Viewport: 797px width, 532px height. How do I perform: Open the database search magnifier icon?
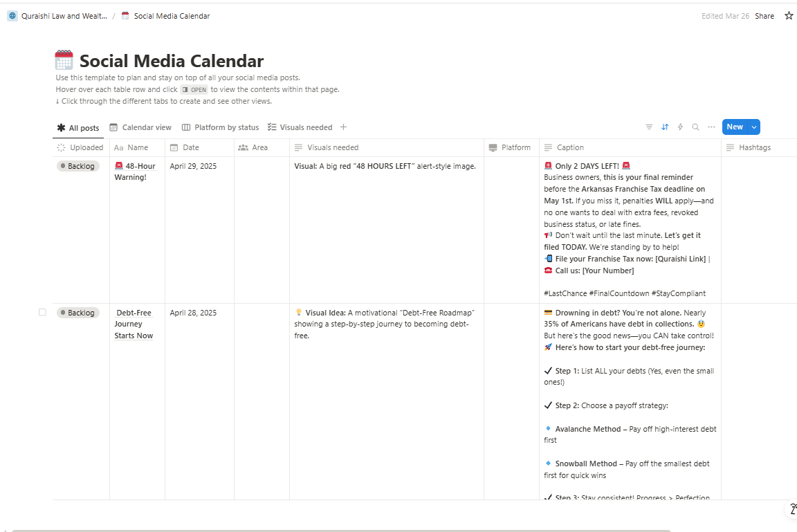coord(695,127)
